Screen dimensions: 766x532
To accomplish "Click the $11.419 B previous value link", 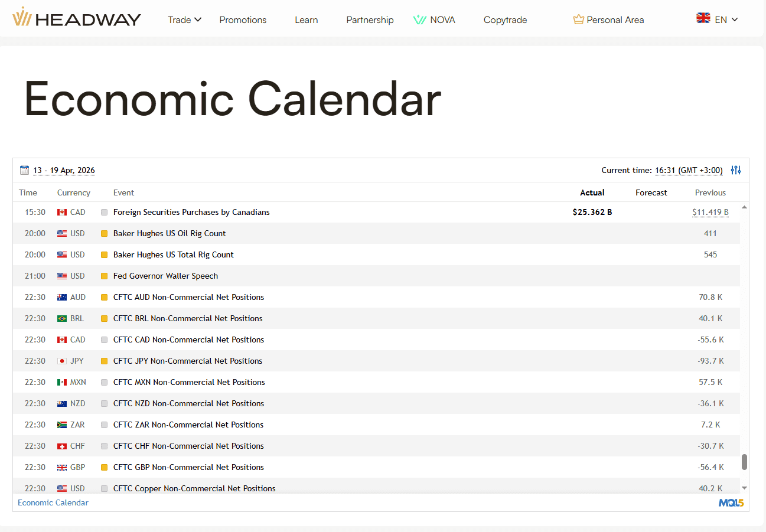I will click(x=710, y=212).
